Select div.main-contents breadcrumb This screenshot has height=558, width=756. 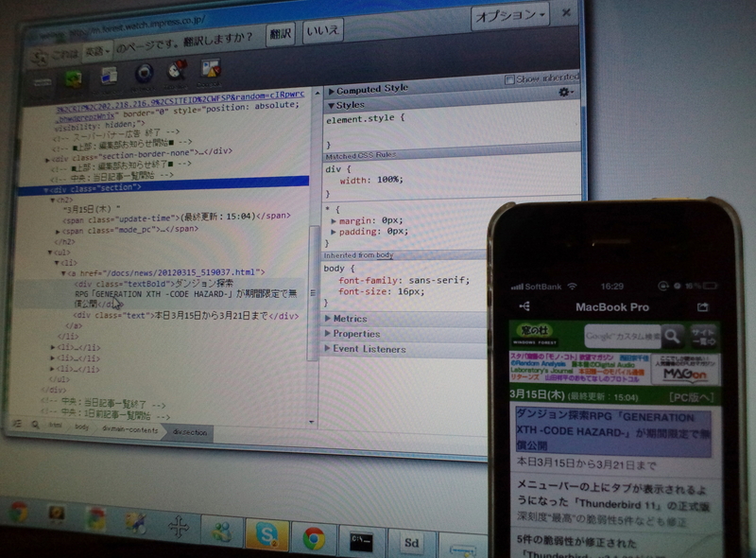(129, 429)
